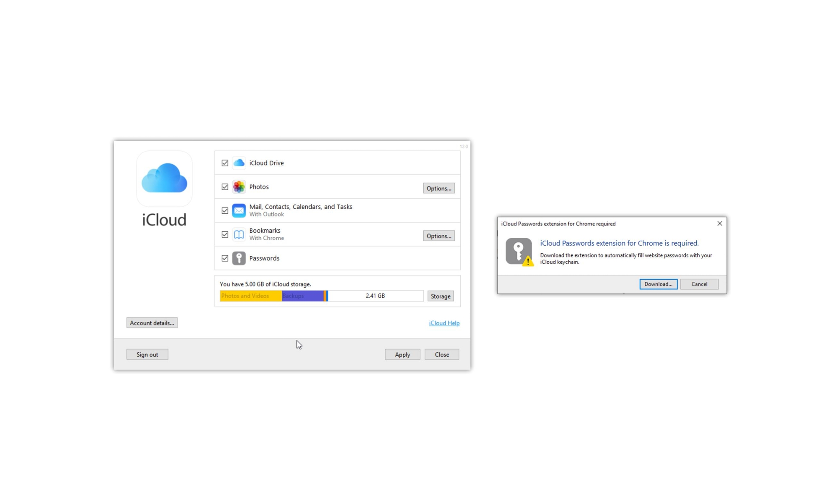Click the iCloud Drive cloud icon
Viewport: 840px width, 504px height.
point(239,163)
